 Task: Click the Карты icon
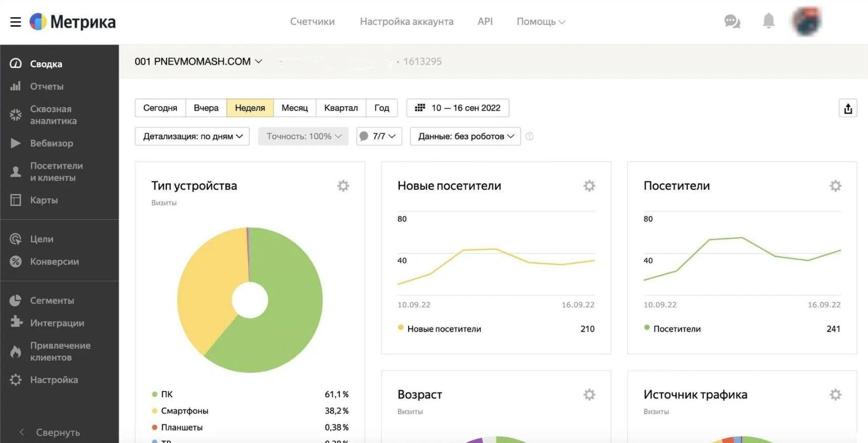pos(16,200)
